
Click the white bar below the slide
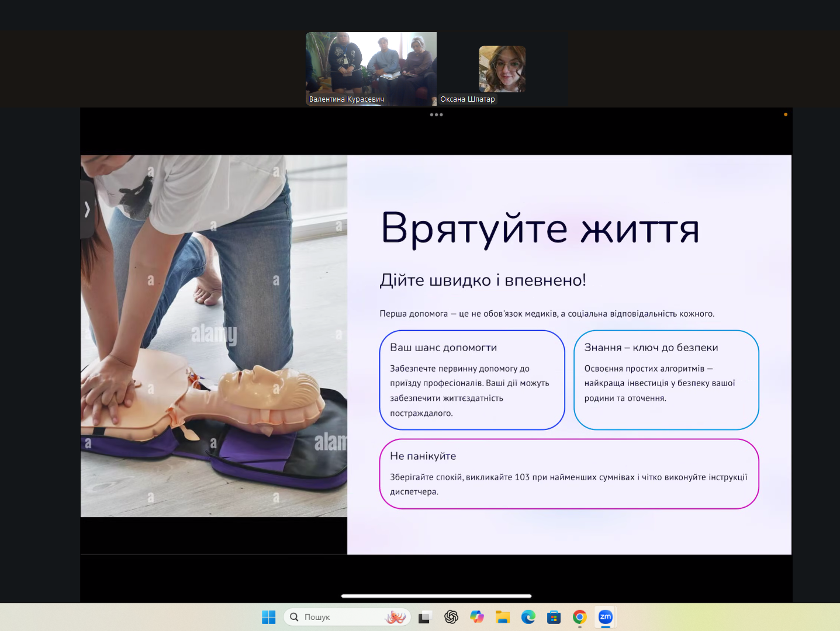click(436, 596)
